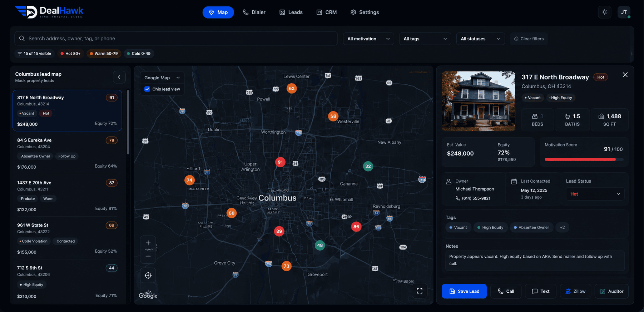This screenshot has height=312, width=644.
Task: Toggle the Ohio lead view checkbox
Action: tap(147, 89)
